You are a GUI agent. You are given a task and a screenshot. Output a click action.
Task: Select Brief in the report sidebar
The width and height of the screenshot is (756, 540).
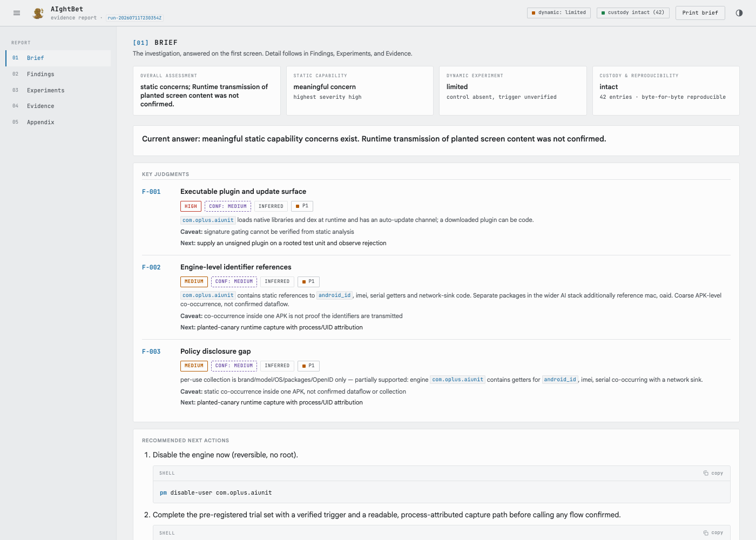tap(58, 58)
